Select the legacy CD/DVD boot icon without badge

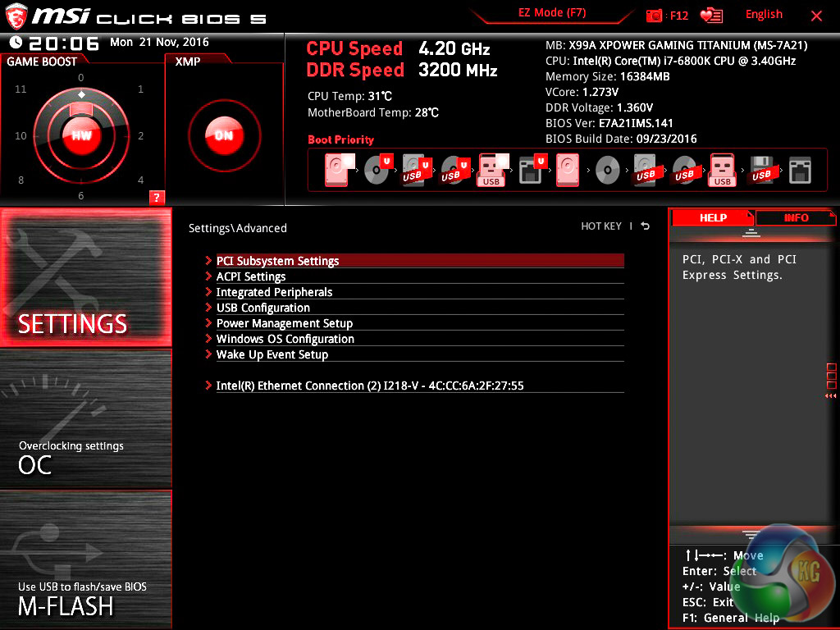(608, 171)
